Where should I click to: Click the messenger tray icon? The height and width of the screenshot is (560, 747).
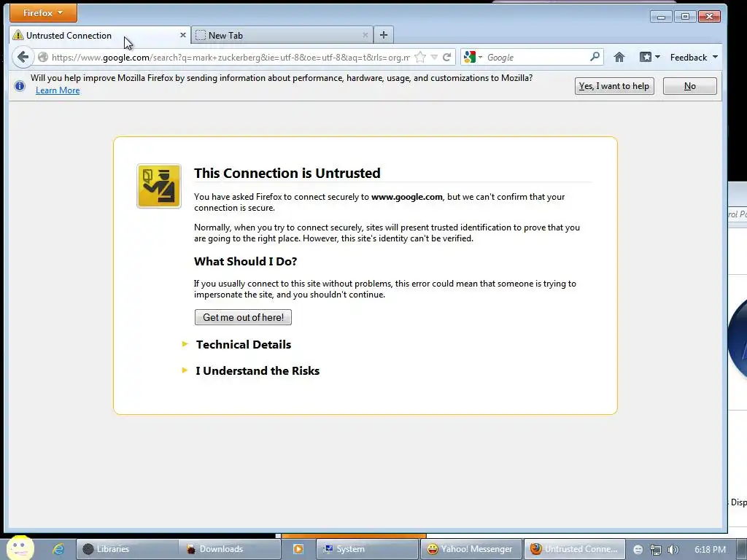click(638, 550)
